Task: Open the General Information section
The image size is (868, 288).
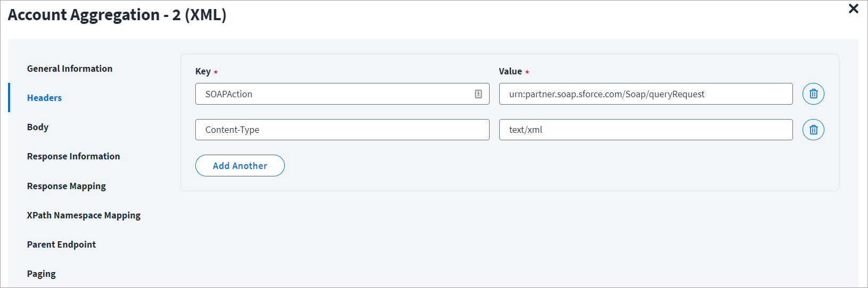Action: (x=70, y=69)
